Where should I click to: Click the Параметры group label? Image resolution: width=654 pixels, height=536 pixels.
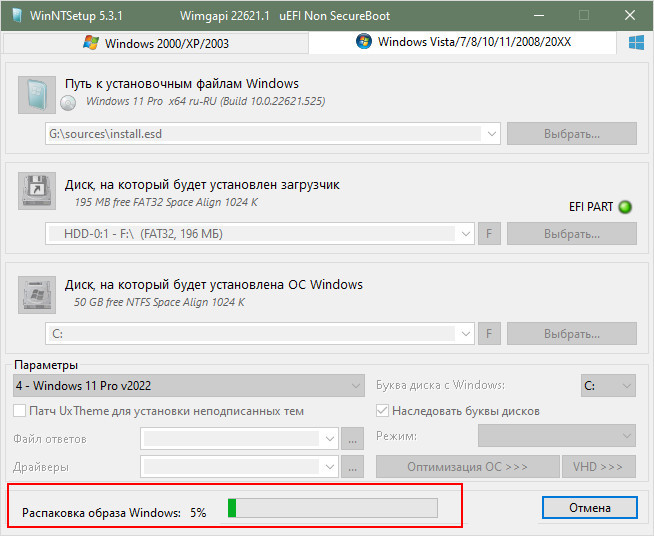[x=46, y=365]
